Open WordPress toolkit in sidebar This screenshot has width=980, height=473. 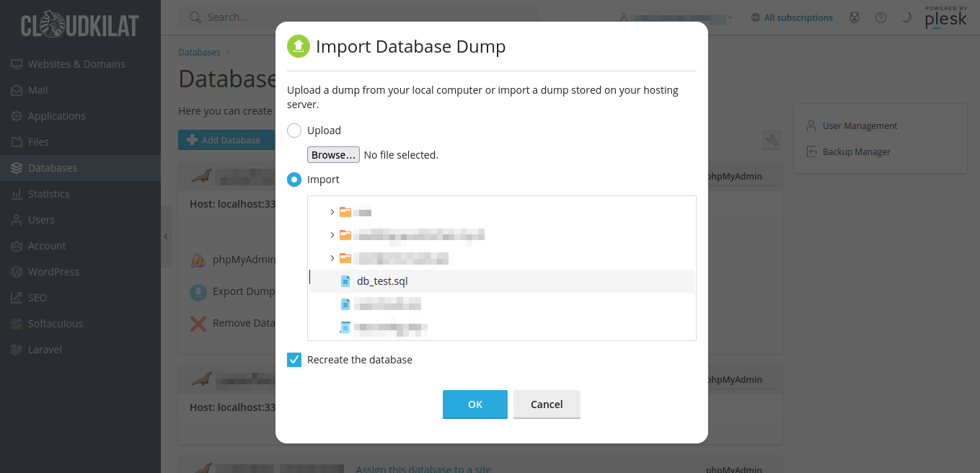pyautogui.click(x=53, y=272)
